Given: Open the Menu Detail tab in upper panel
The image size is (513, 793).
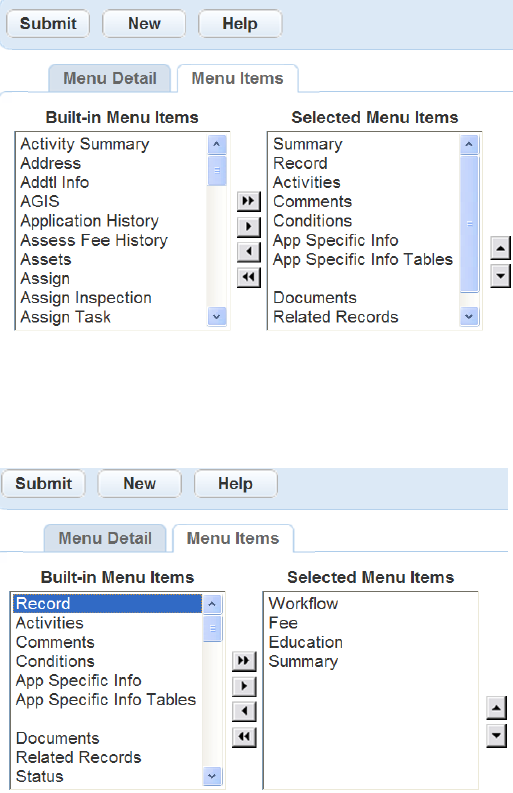Looking at the screenshot, I should (x=109, y=78).
